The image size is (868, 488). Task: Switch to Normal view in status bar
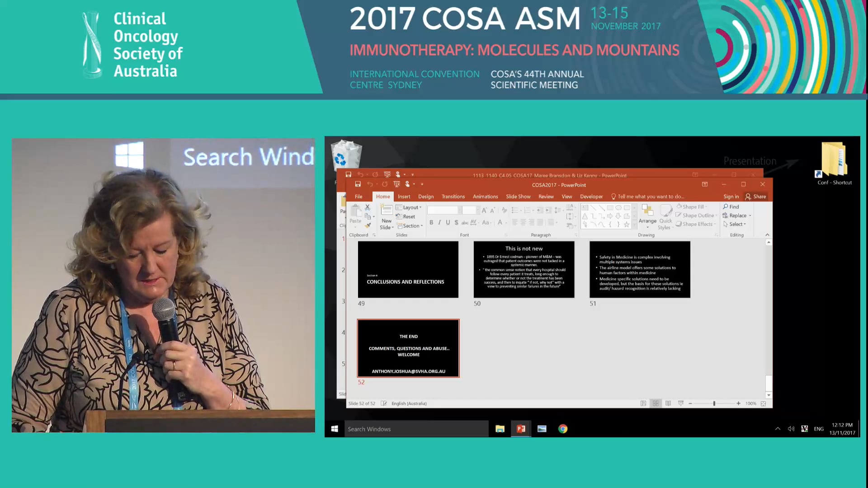[x=643, y=404]
